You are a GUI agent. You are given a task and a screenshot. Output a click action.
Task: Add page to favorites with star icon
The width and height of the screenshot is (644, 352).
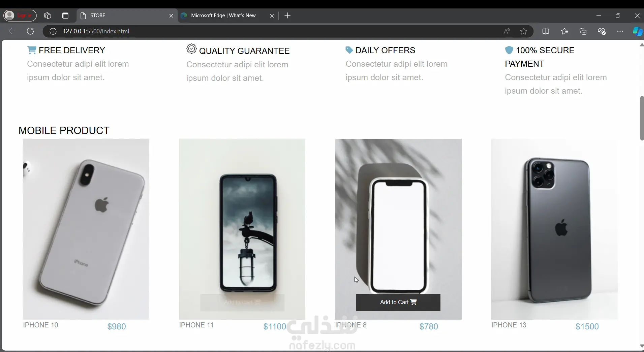click(523, 31)
